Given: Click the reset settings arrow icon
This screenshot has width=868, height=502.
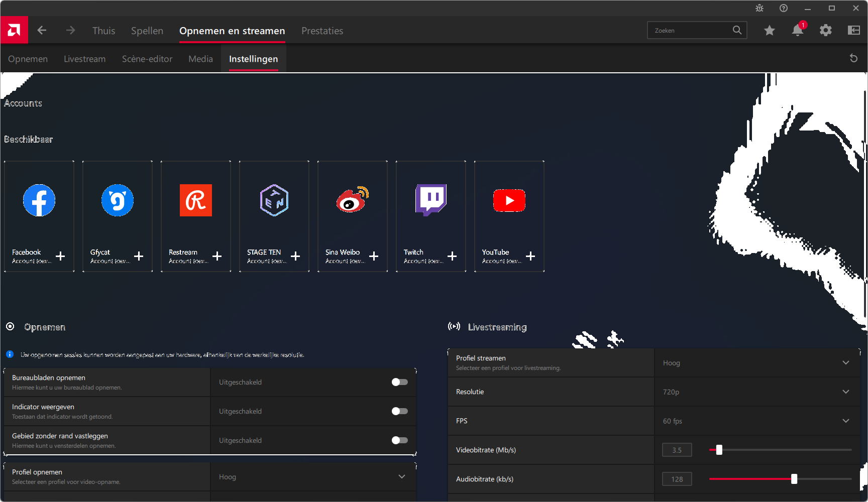Looking at the screenshot, I should (x=853, y=58).
